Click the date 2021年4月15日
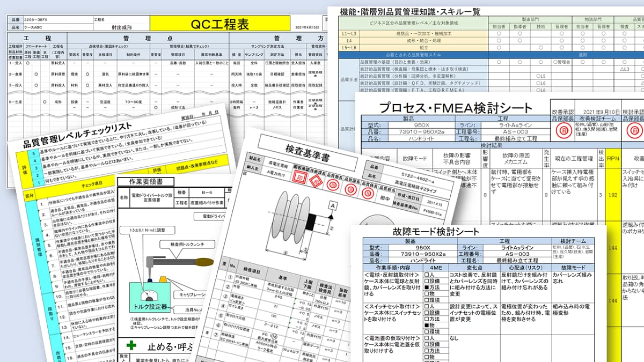Screen dimensions: 644x362 308,27
